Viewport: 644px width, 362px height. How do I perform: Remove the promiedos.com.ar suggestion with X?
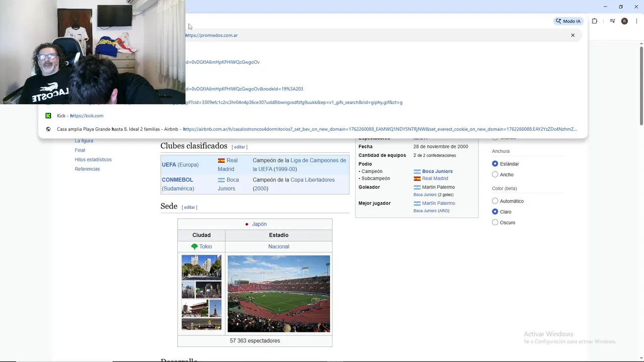tap(573, 35)
